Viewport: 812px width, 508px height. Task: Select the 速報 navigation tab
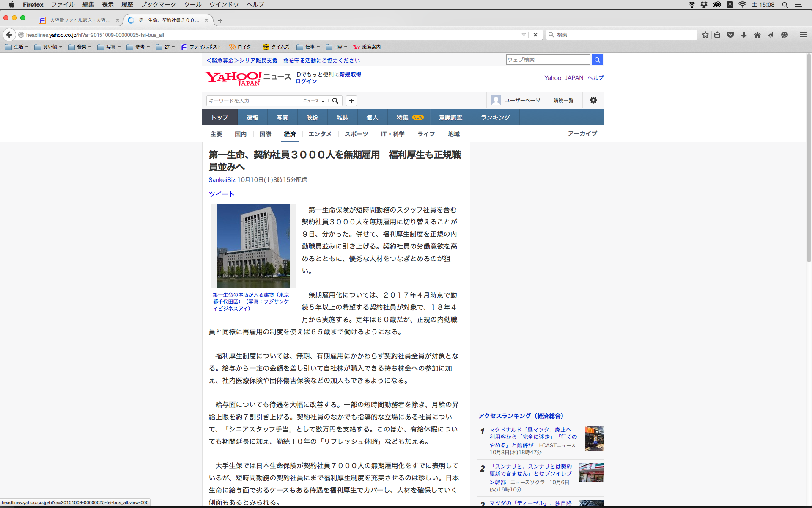click(252, 117)
